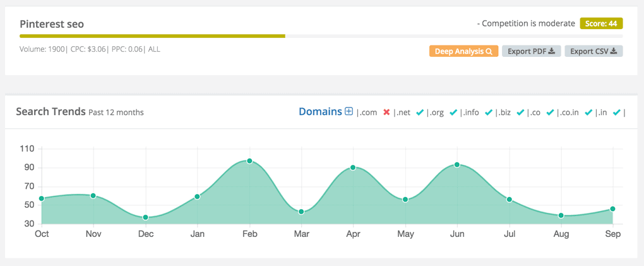Viewport: 644px width, 266px height.
Task: Select the Nov data point on chart
Action: (x=93, y=196)
